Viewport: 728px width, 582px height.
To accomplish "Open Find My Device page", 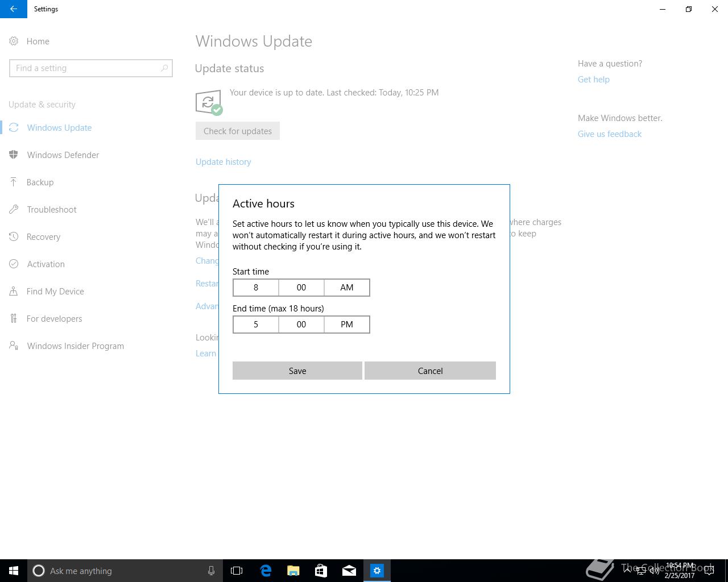I will (x=55, y=291).
